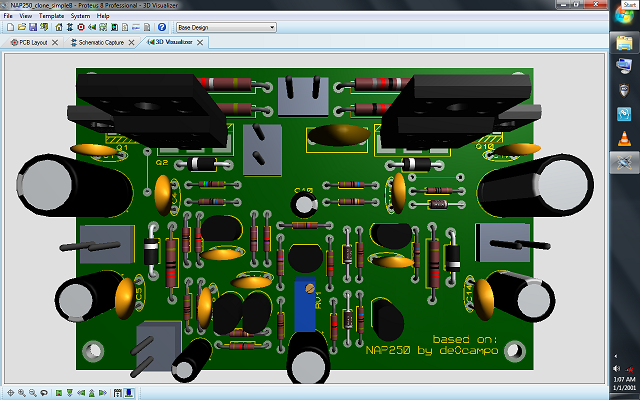Screen dimensions: 640x400
Task: Click the New Project icon
Action: 11,27
